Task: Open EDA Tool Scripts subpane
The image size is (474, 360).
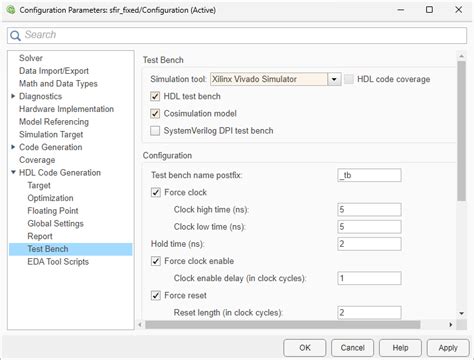Action: pyautogui.click(x=58, y=262)
